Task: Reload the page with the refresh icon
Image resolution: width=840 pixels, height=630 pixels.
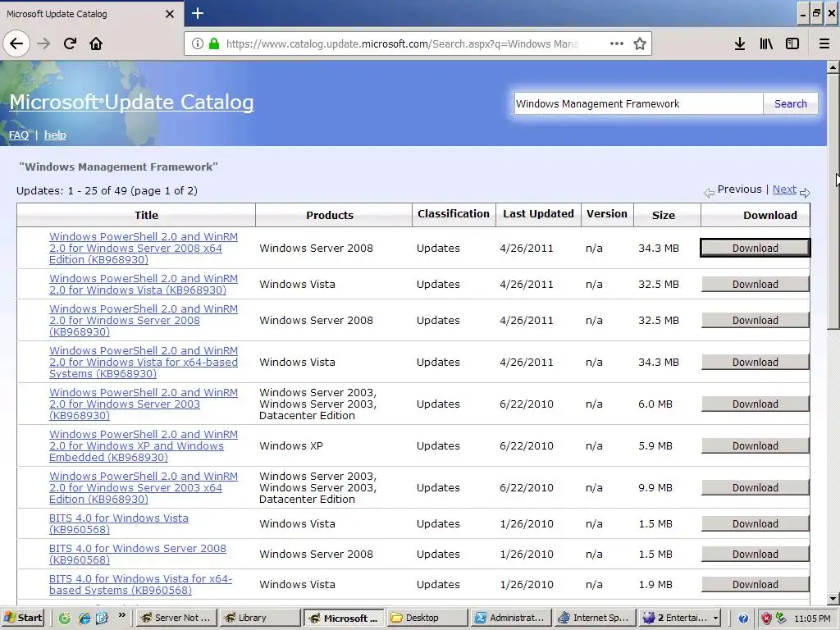Action: click(70, 43)
